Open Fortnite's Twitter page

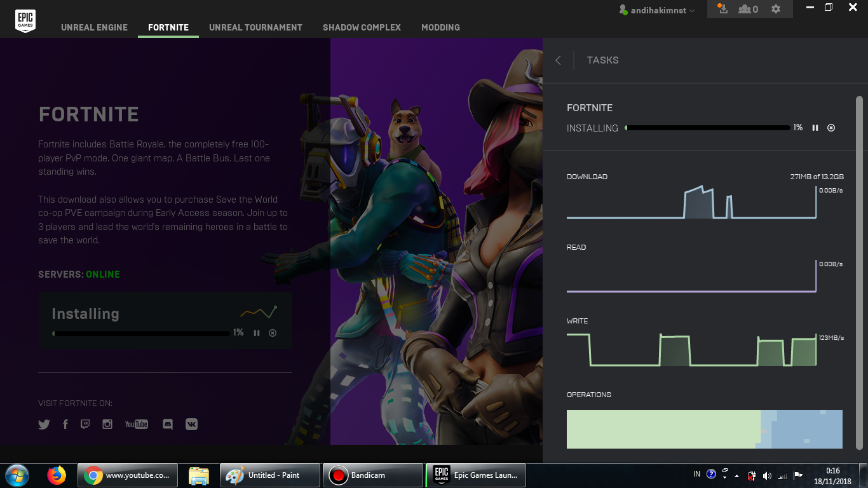[x=44, y=424]
